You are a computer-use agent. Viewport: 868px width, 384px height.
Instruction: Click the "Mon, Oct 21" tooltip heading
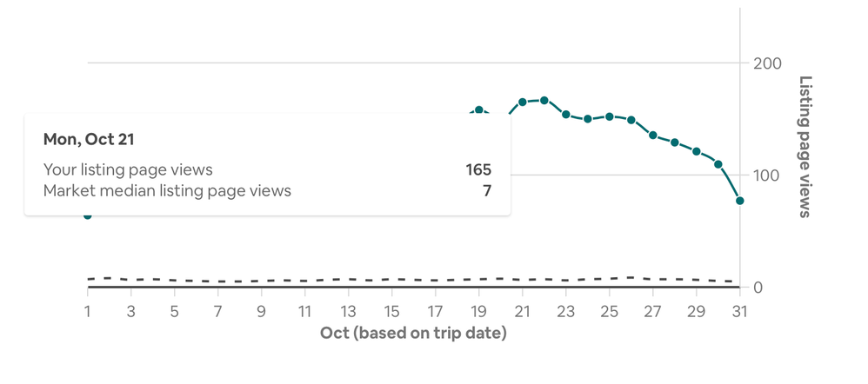point(89,139)
